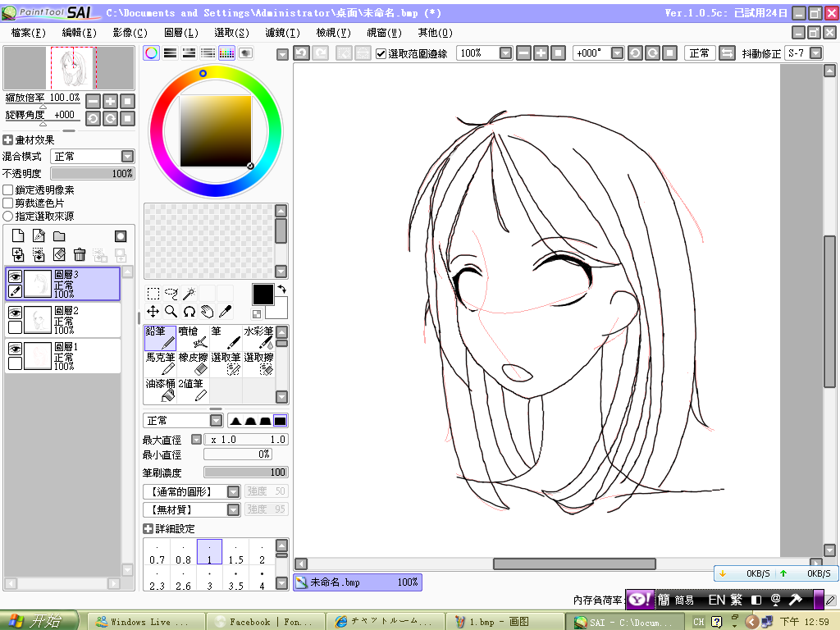Hide layer 圖層2 via eye icon

coord(15,313)
